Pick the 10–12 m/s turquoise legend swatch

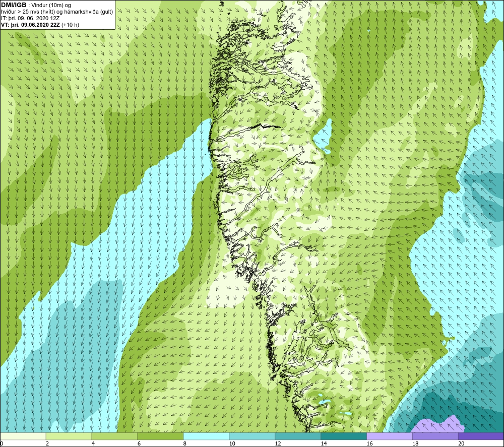(x=252, y=436)
